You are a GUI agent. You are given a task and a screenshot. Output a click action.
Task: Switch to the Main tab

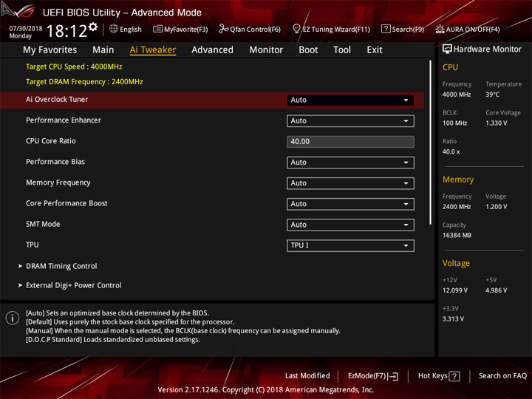(x=103, y=50)
